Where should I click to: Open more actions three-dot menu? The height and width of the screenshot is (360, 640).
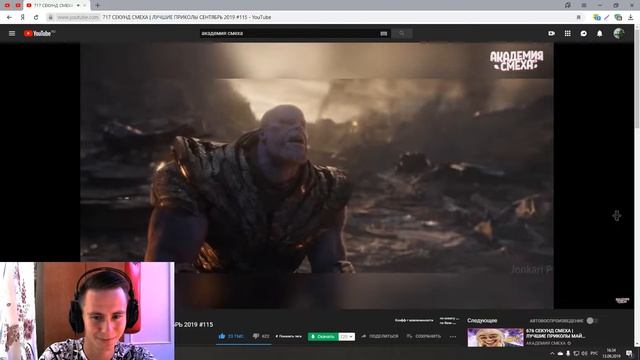click(x=453, y=337)
